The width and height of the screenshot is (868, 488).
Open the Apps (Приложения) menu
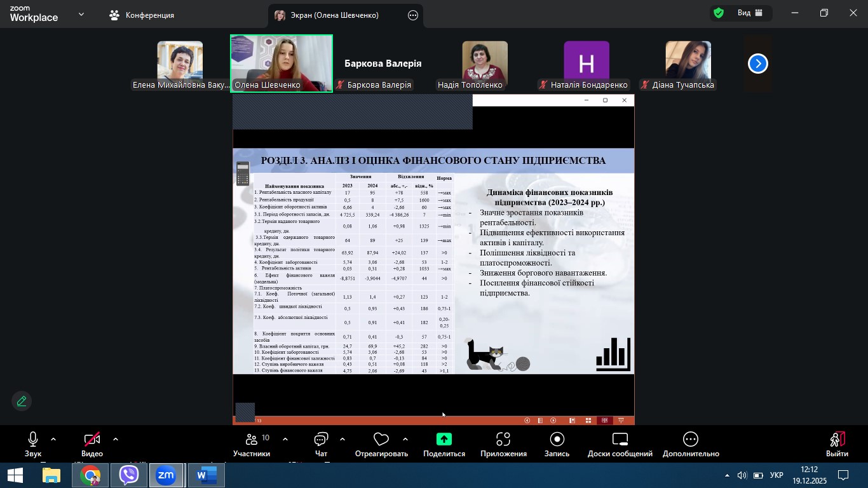click(x=503, y=440)
